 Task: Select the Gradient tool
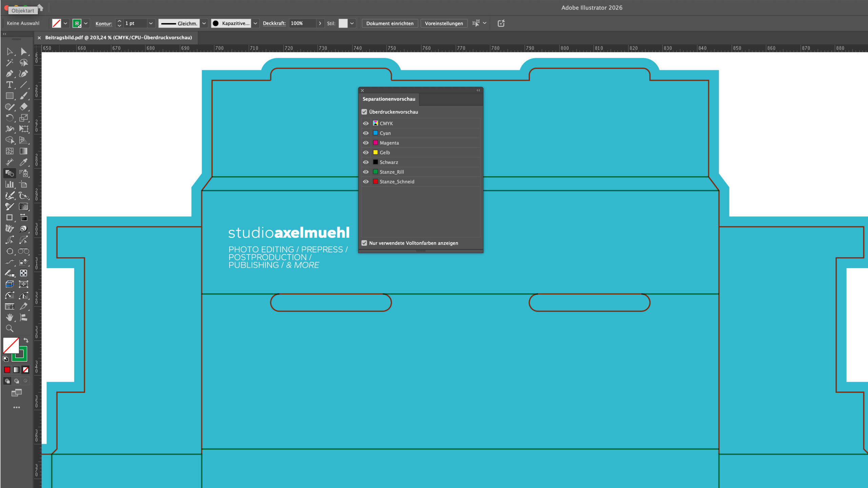point(23,151)
